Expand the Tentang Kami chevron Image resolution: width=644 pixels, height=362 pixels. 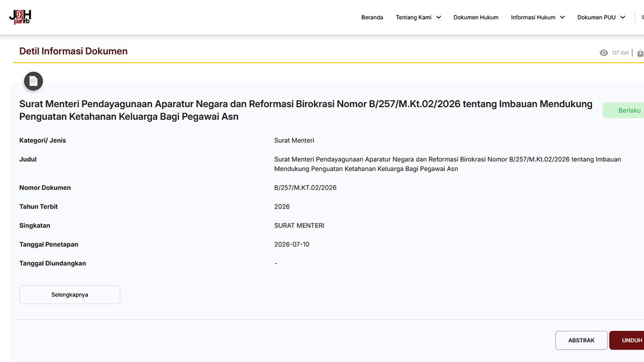[438, 17]
